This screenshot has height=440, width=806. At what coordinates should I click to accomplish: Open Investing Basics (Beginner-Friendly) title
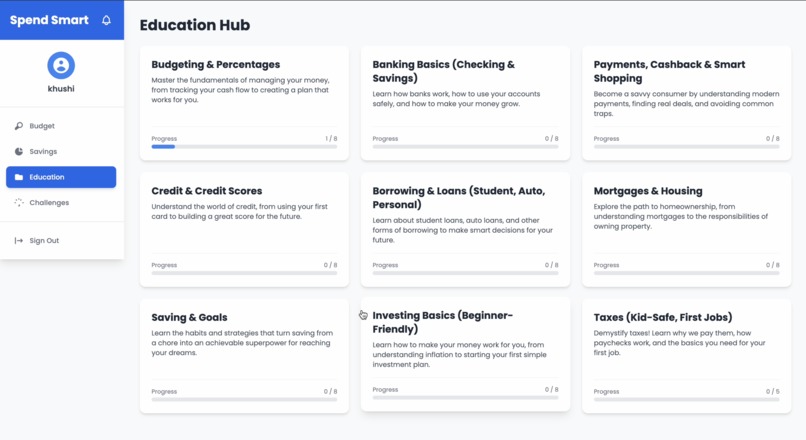443,322
